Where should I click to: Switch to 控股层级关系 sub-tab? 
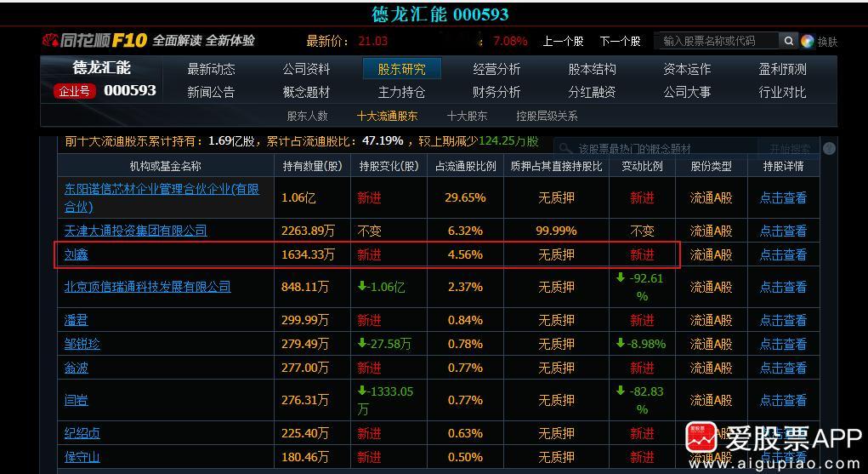point(547,116)
